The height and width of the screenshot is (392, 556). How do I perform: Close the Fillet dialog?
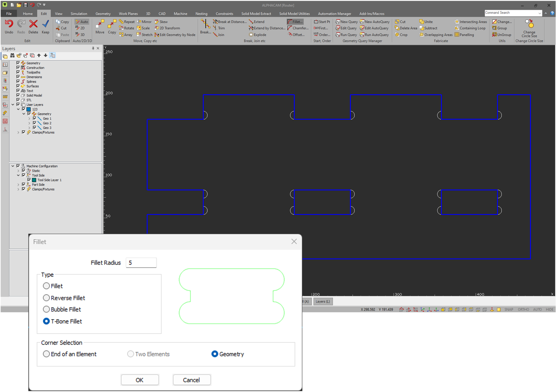pos(294,241)
